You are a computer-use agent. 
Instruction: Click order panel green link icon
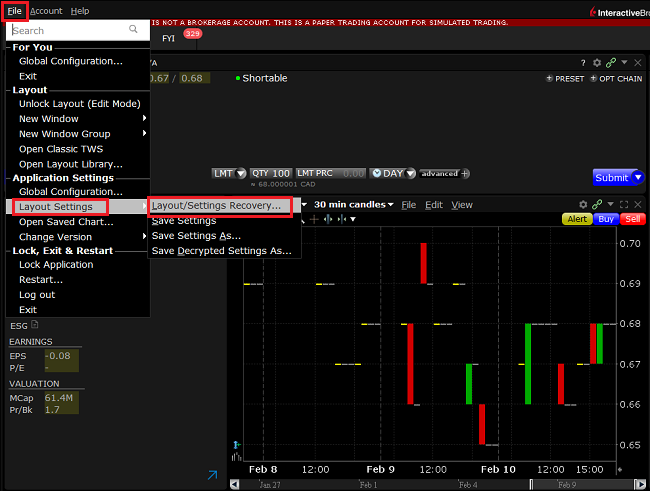pos(611,63)
